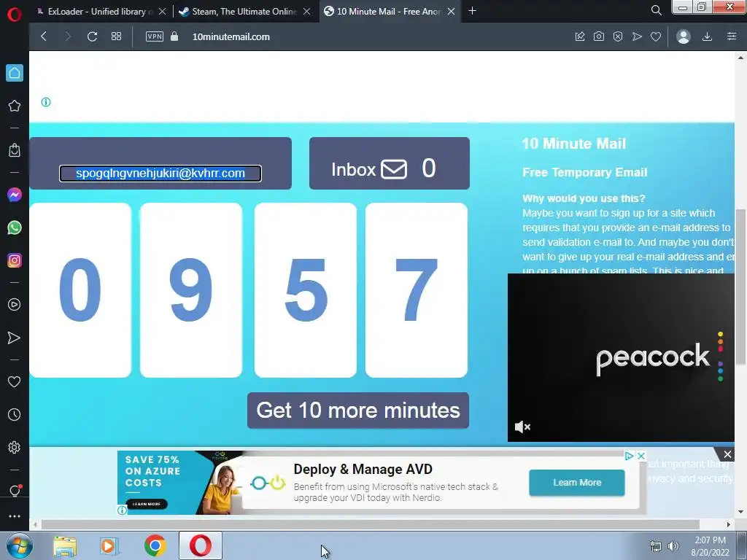Viewport: 747px width, 560px height.
Task: Click the temporary email address field
Action: tap(160, 174)
